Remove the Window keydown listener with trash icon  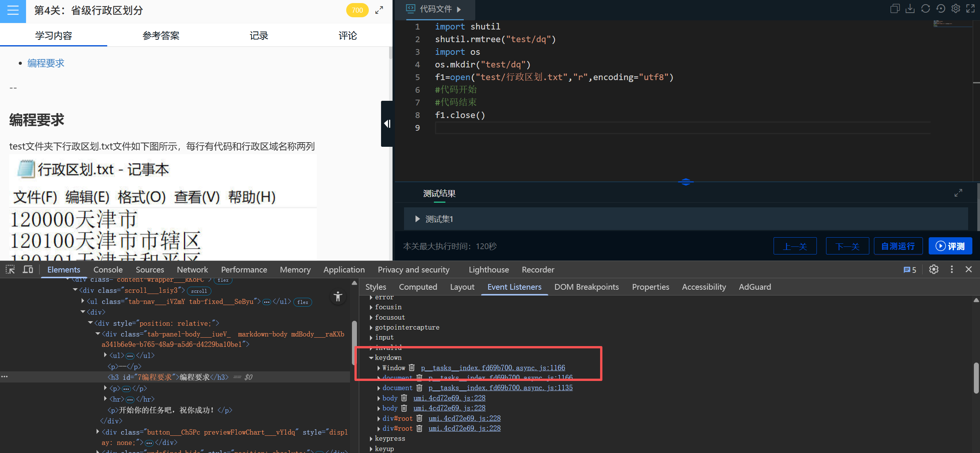coord(412,368)
